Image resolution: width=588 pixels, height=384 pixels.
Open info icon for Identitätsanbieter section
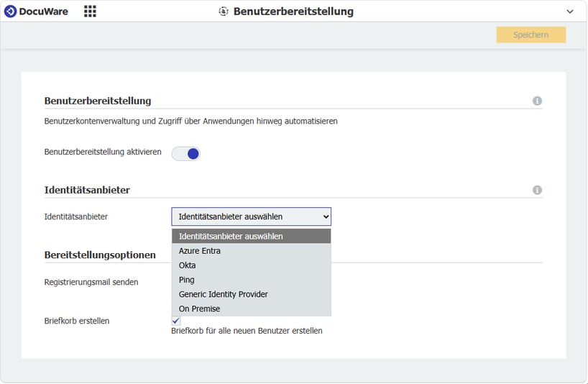tap(537, 190)
